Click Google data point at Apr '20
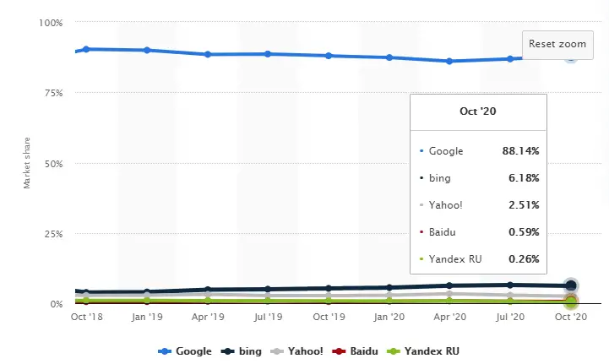Viewport: 609px width, 364px height. pyautogui.click(x=449, y=61)
